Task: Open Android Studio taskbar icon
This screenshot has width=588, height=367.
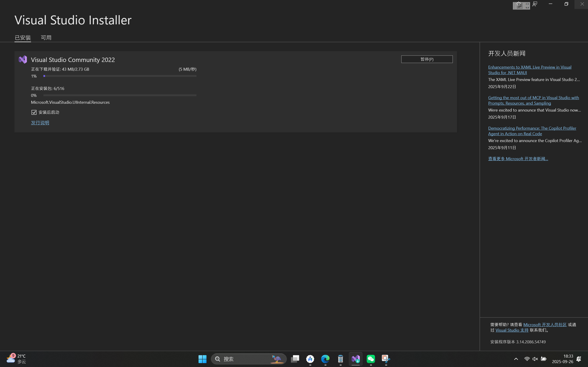Action: 310,359
